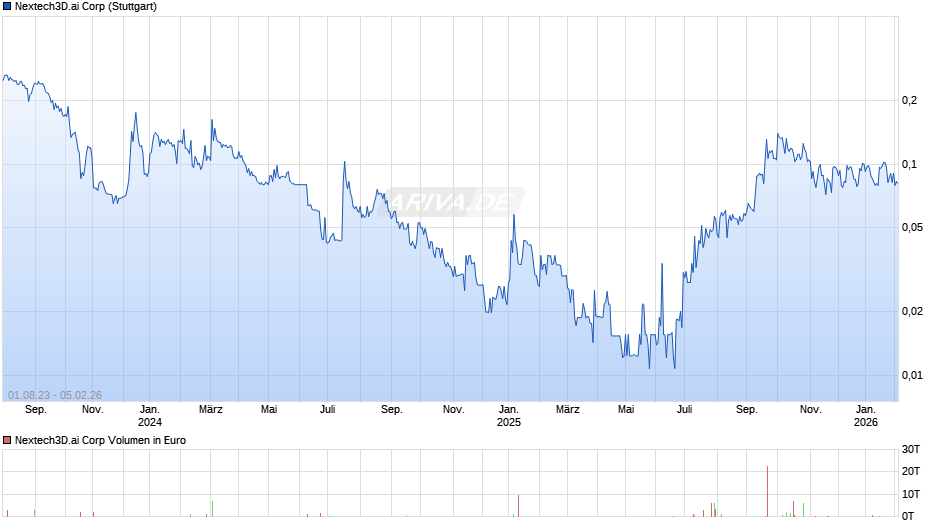Click the tallest red volume bar near 20T
The width and height of the screenshot is (940, 526).
pyautogui.click(x=767, y=491)
